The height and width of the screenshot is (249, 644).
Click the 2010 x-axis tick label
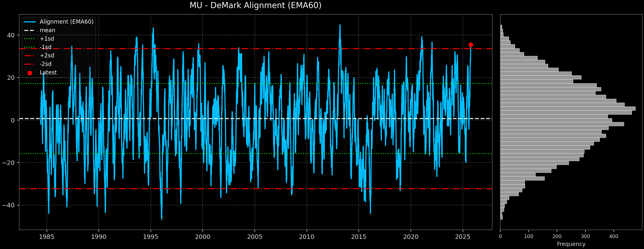coord(307,237)
